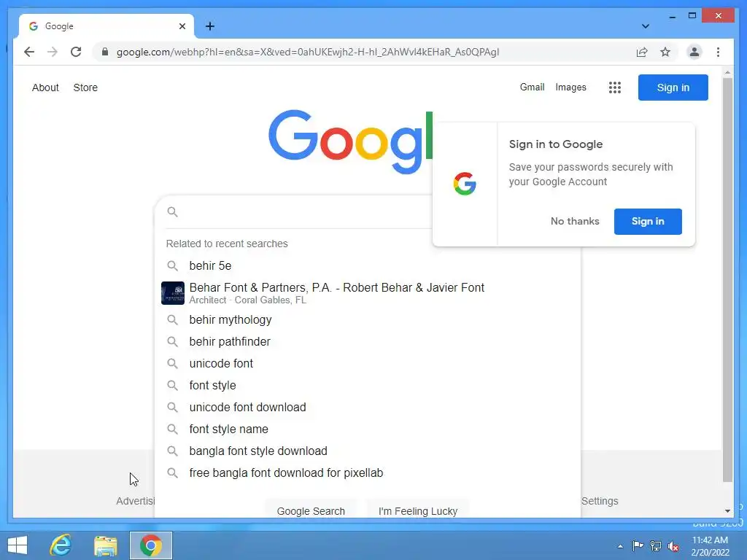Open the taskbar clock and date

coord(710,546)
